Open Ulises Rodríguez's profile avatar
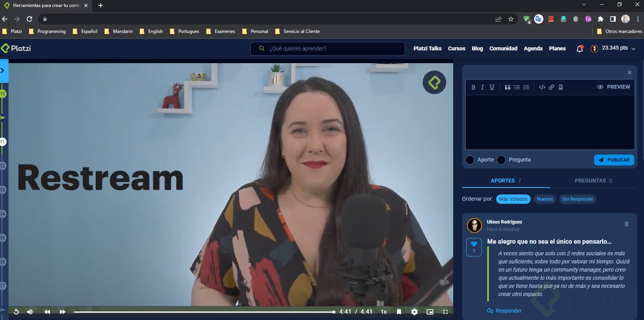This screenshot has width=644, height=320. (474, 225)
